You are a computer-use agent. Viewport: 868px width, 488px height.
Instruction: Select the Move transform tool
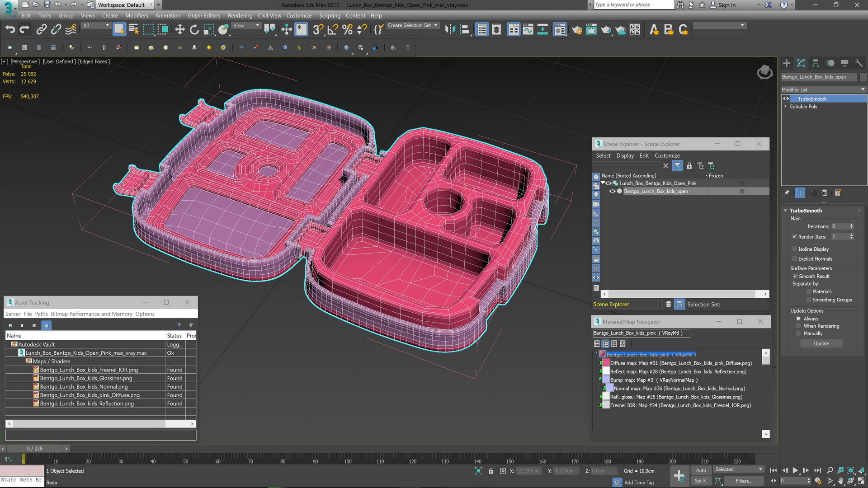click(x=180, y=30)
